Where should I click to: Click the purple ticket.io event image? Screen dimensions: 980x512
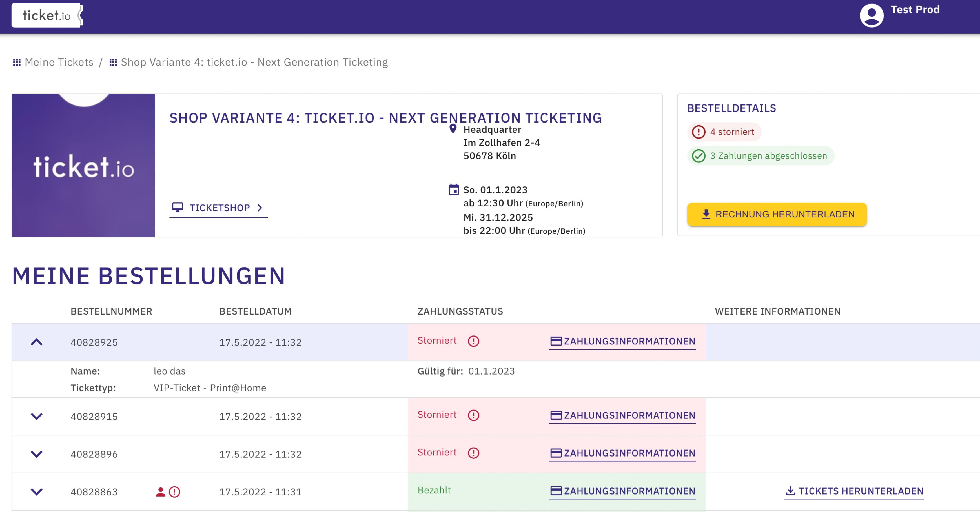pos(83,165)
